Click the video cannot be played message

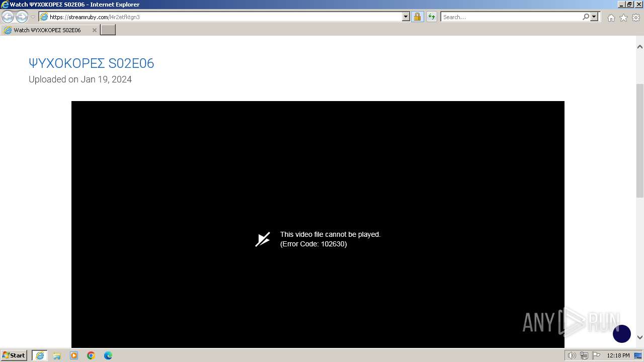(330, 234)
